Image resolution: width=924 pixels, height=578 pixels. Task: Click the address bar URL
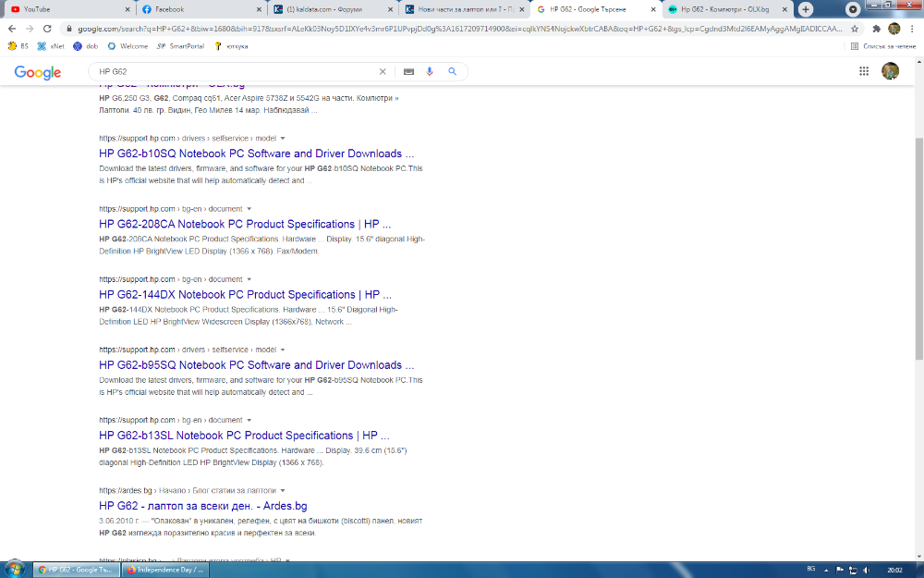tap(459, 29)
